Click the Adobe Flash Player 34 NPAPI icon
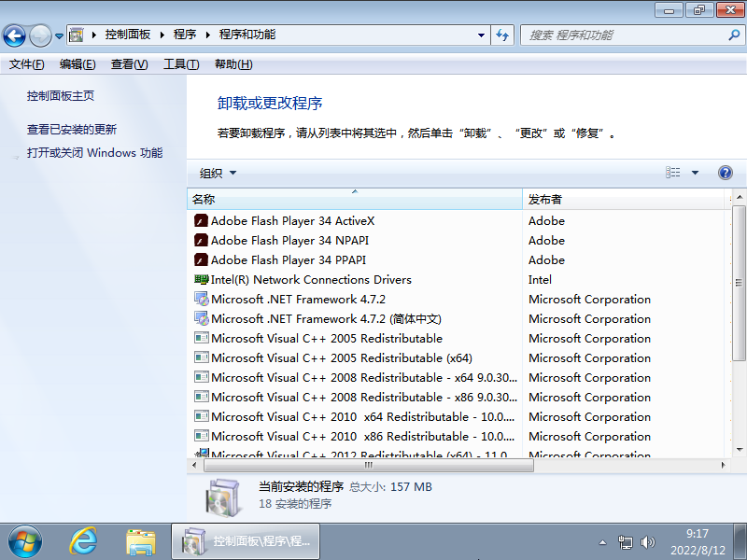 [x=201, y=240]
